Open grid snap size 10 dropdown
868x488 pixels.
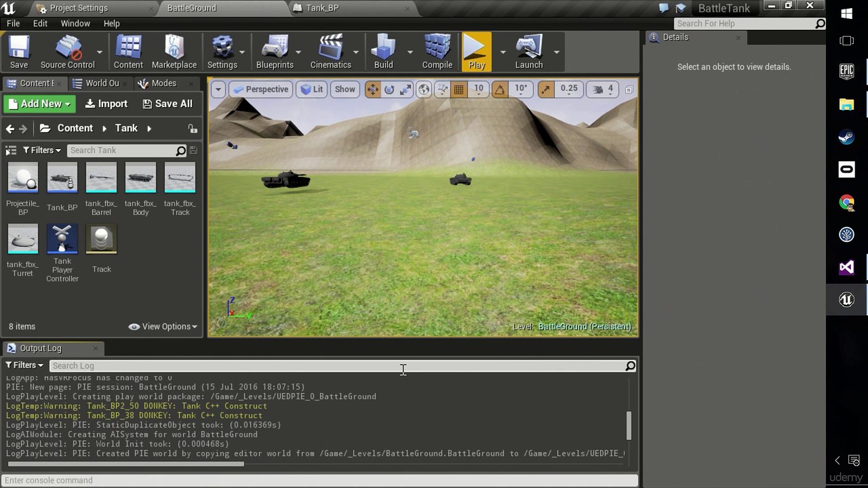tap(479, 89)
